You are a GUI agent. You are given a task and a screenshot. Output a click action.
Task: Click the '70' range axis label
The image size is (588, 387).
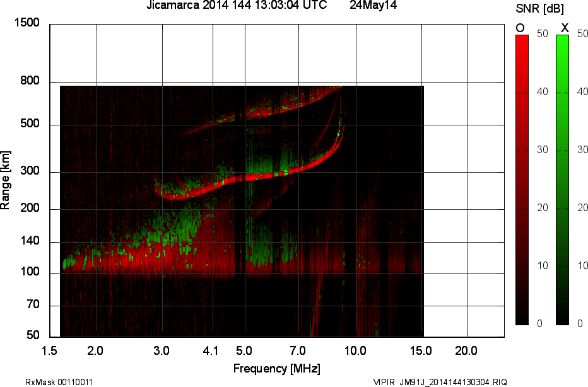33,304
